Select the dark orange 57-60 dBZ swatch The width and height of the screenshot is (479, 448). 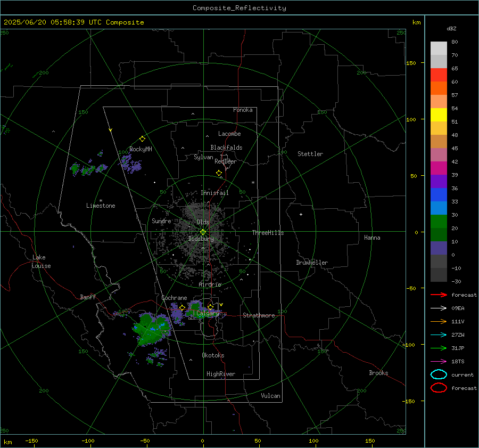pos(439,88)
